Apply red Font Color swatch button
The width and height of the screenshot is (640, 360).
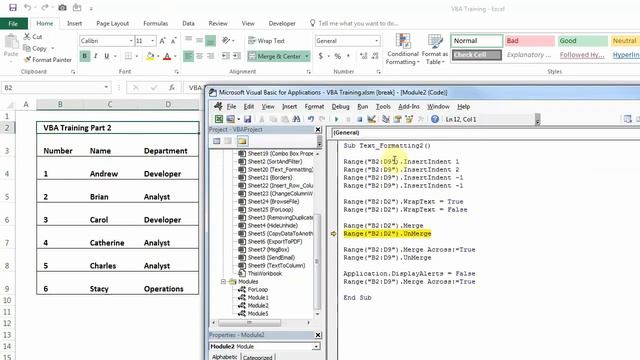(167, 56)
